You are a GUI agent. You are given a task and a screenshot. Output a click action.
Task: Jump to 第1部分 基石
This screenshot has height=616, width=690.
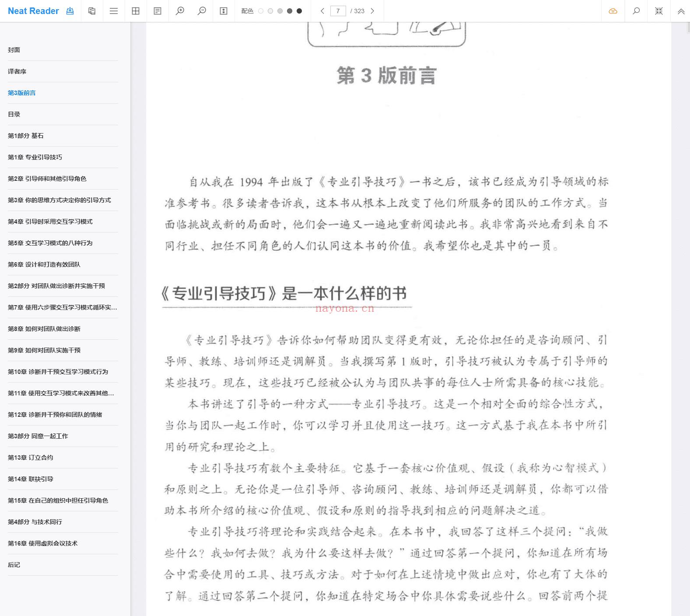tap(63, 136)
